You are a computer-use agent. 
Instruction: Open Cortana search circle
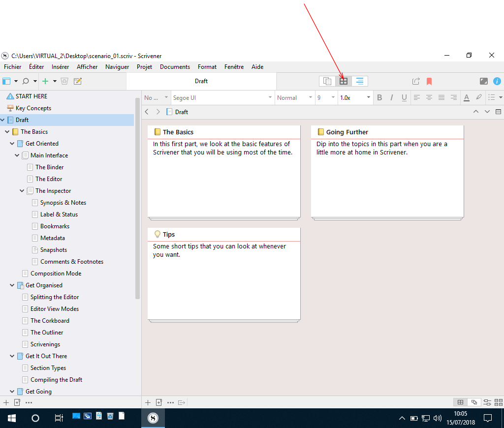pos(35,418)
